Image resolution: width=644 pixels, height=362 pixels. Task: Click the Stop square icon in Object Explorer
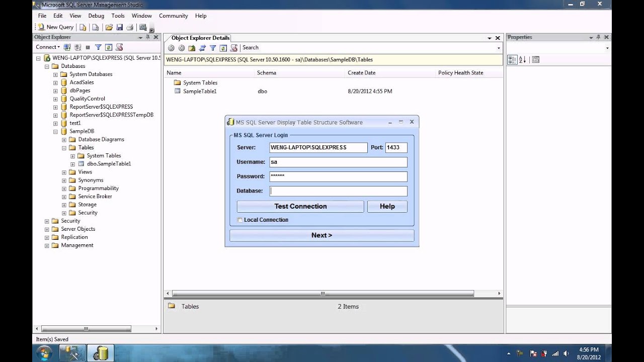point(88,47)
